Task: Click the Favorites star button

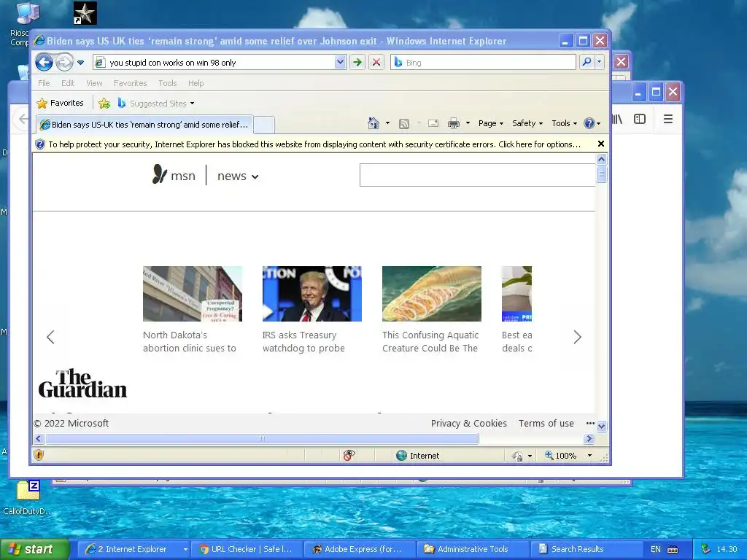Action: 60,103
